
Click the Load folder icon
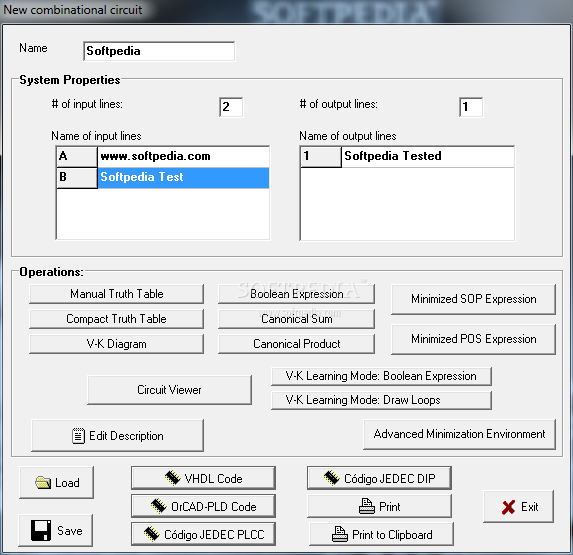(x=43, y=483)
